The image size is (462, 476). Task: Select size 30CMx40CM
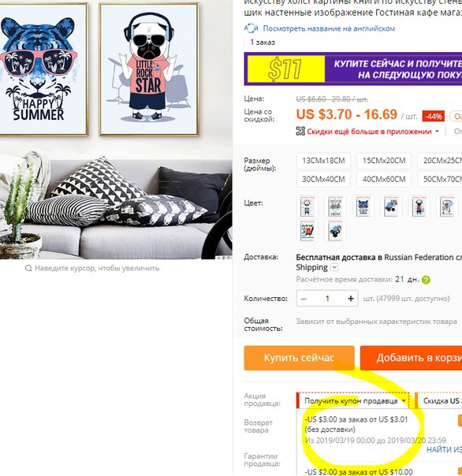pos(323,179)
